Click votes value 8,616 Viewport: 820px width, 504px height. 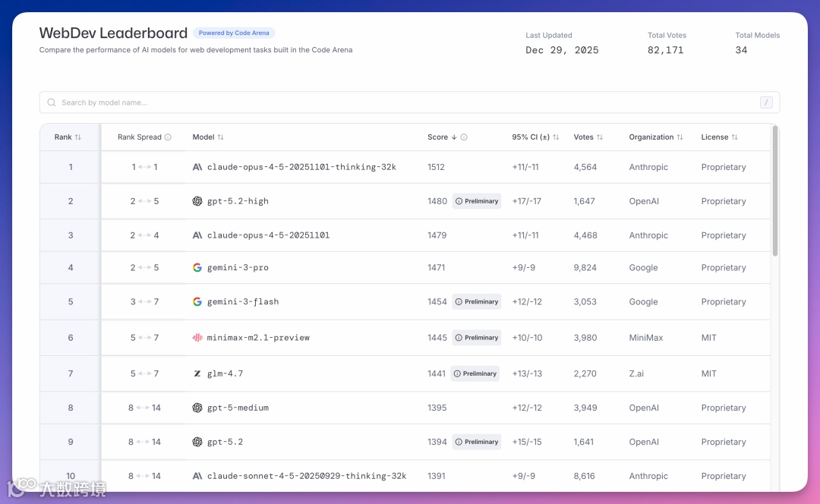[x=584, y=476]
